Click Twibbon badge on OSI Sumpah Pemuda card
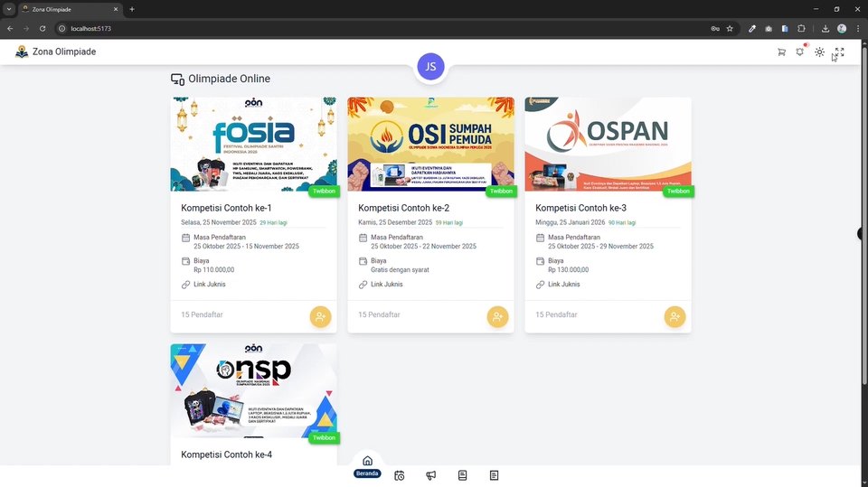The image size is (868, 487). click(x=501, y=191)
